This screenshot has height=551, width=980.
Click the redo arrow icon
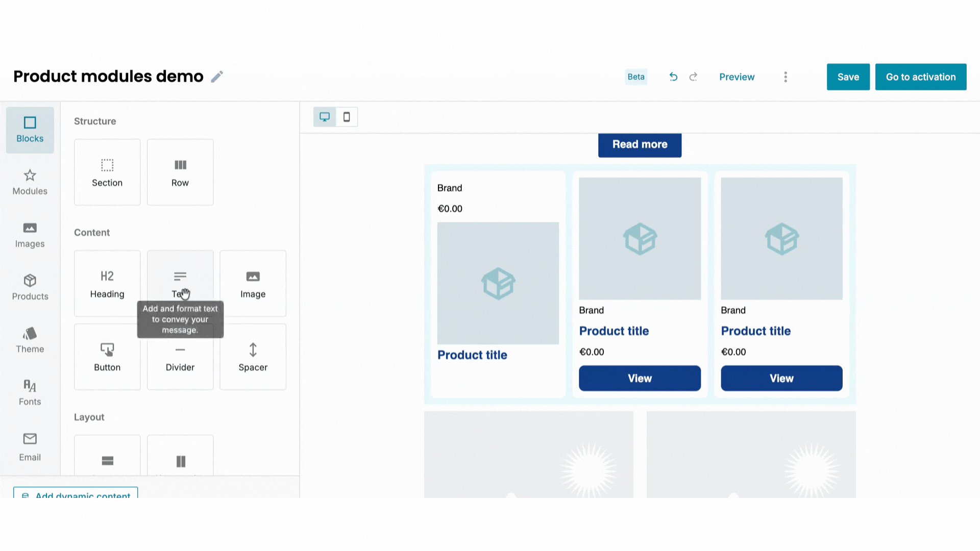[693, 77]
